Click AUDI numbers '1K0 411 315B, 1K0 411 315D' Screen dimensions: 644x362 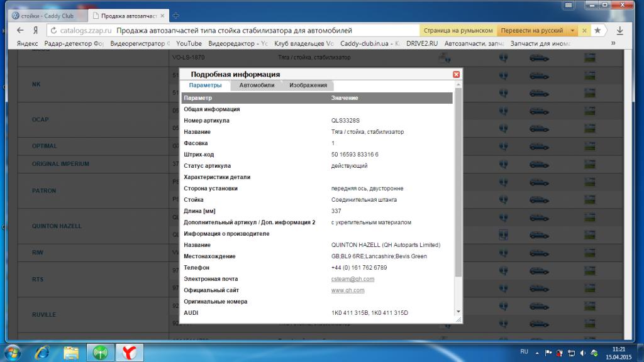[x=370, y=313]
